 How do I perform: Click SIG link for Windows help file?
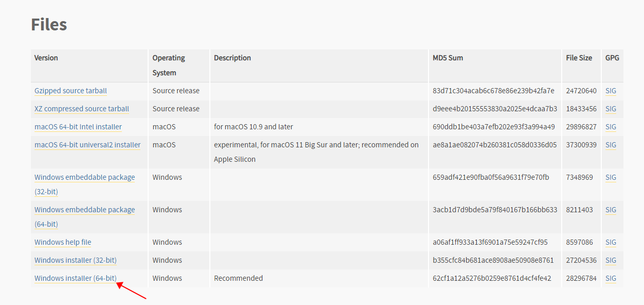click(x=611, y=242)
